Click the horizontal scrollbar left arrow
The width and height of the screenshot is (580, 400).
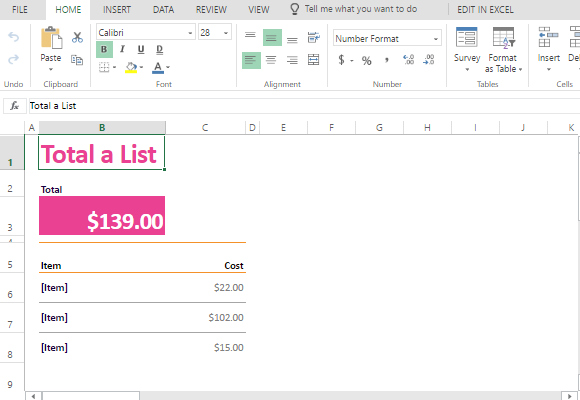pos(33,396)
